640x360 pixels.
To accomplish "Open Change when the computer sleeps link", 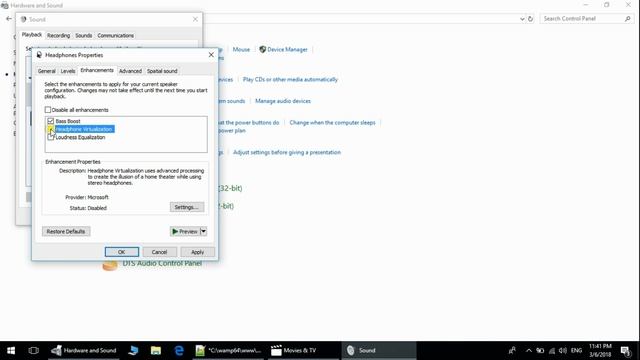I will click(332, 122).
